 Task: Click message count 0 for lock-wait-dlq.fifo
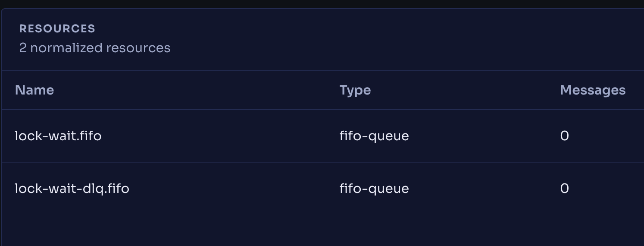(564, 189)
